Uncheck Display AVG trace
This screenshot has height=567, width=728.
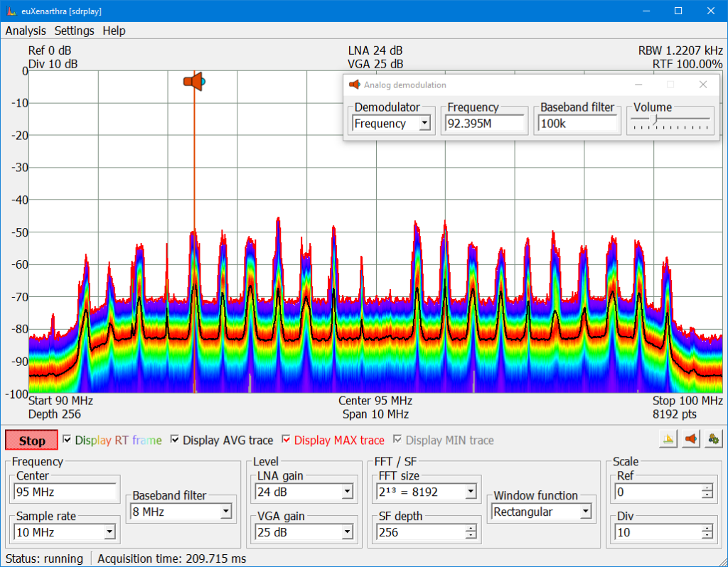176,440
